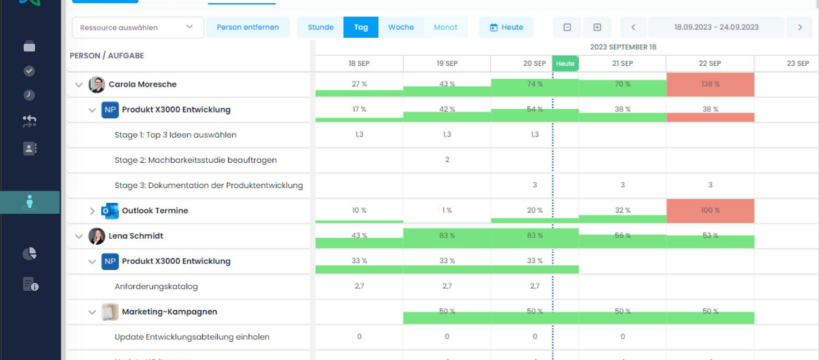Click PERSON / AUFGABE column header

[x=107, y=55]
